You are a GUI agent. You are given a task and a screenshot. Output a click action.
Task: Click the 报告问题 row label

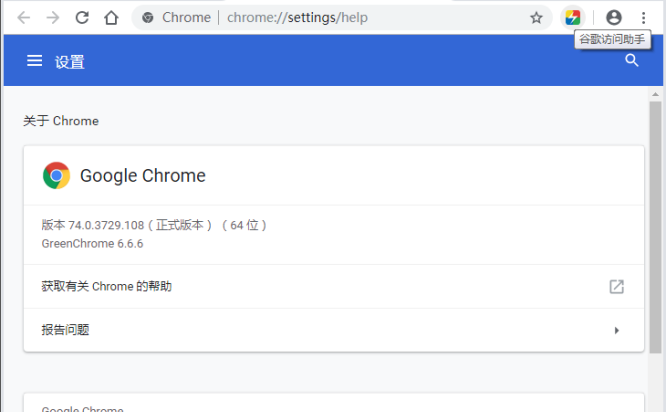click(65, 330)
